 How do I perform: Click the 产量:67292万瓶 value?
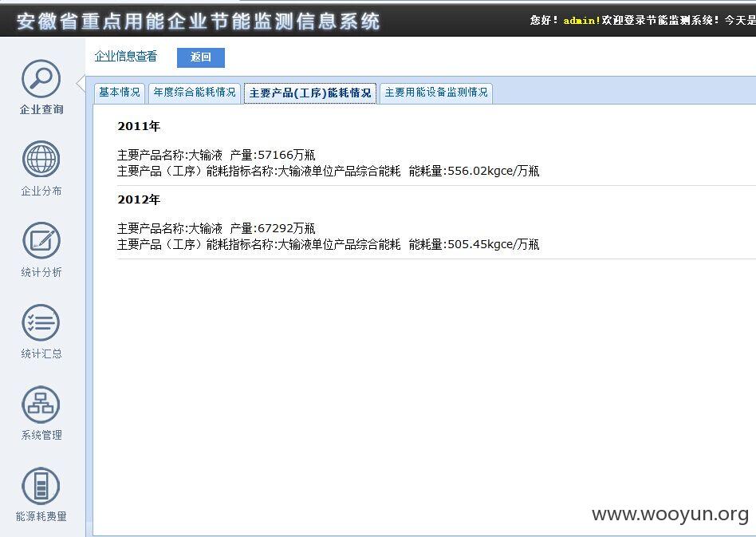273,228
